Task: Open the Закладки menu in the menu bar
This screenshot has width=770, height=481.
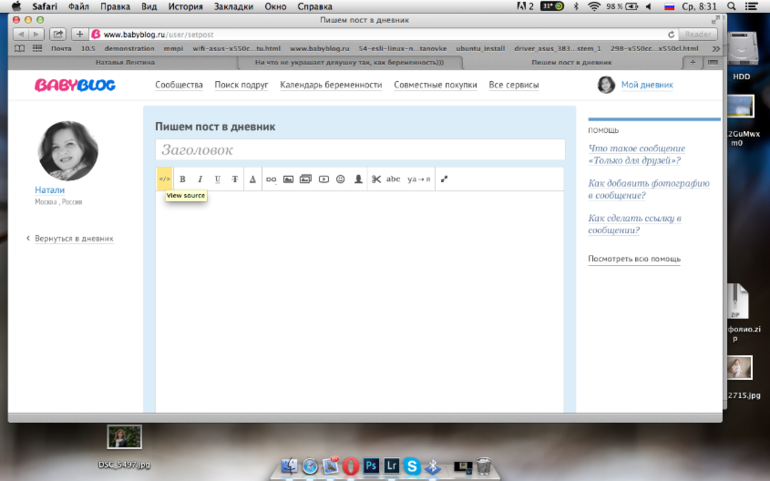Action: click(233, 6)
